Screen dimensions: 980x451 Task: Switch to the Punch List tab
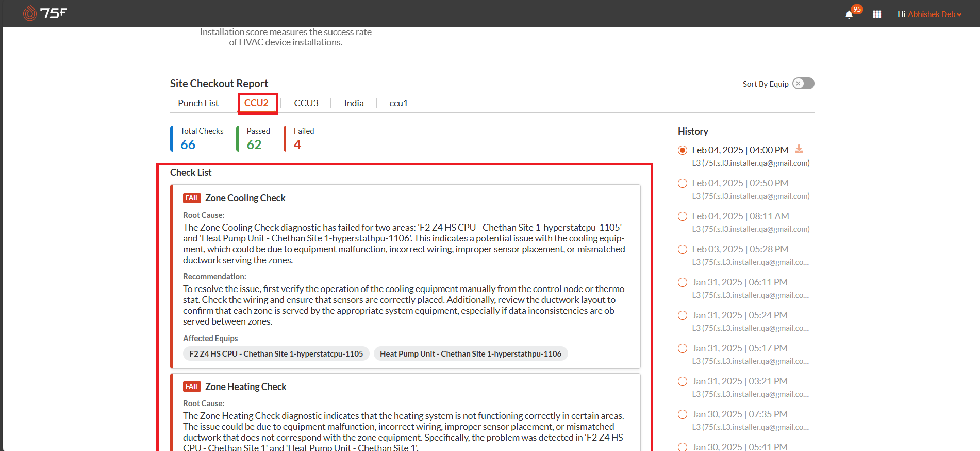tap(198, 103)
